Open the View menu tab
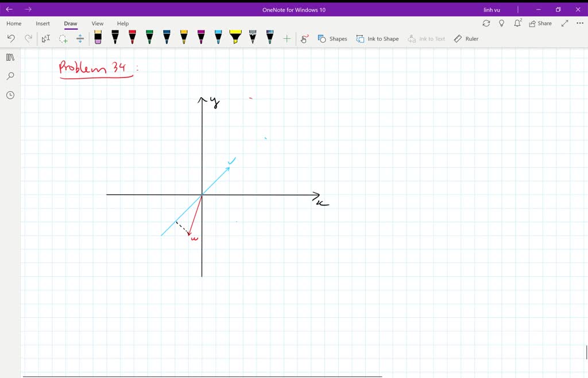 click(97, 23)
